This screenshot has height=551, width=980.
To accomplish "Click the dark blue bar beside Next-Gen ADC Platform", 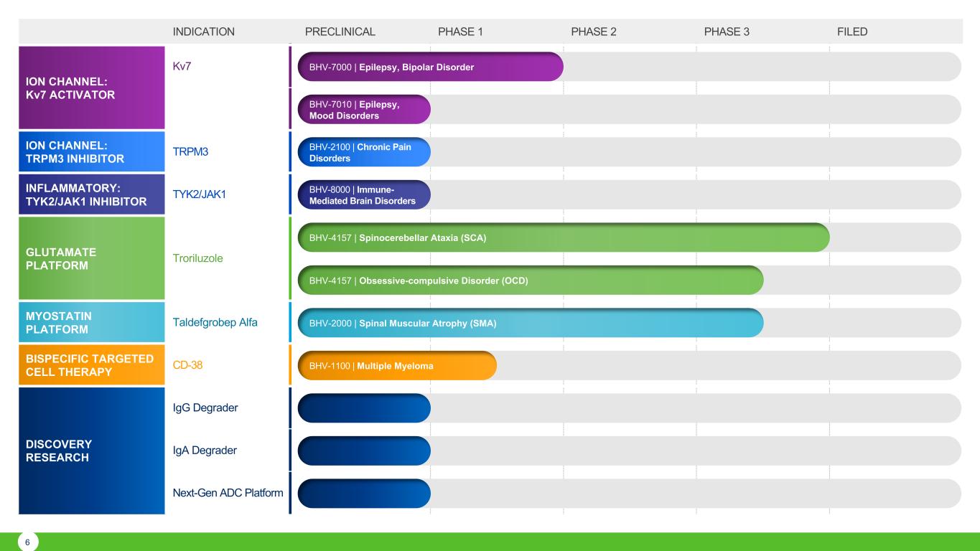I will [x=364, y=493].
